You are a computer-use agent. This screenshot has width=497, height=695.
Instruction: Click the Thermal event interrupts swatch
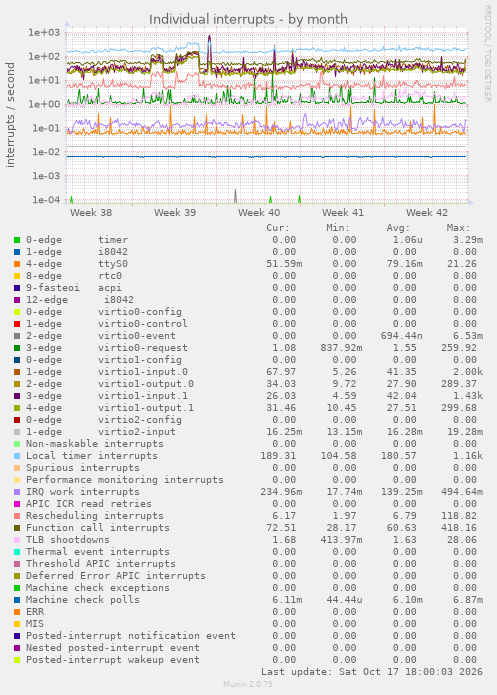(x=17, y=552)
